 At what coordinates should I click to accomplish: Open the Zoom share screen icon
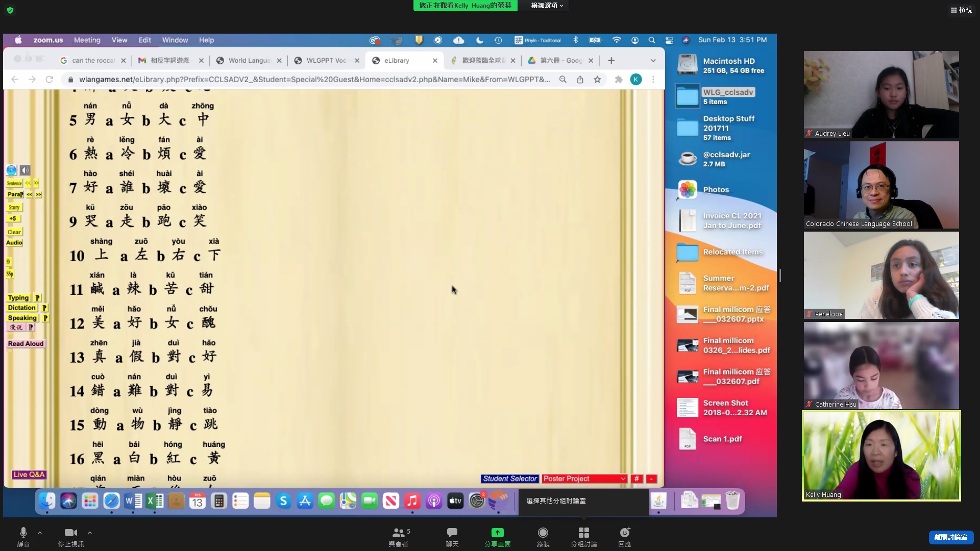tap(497, 533)
